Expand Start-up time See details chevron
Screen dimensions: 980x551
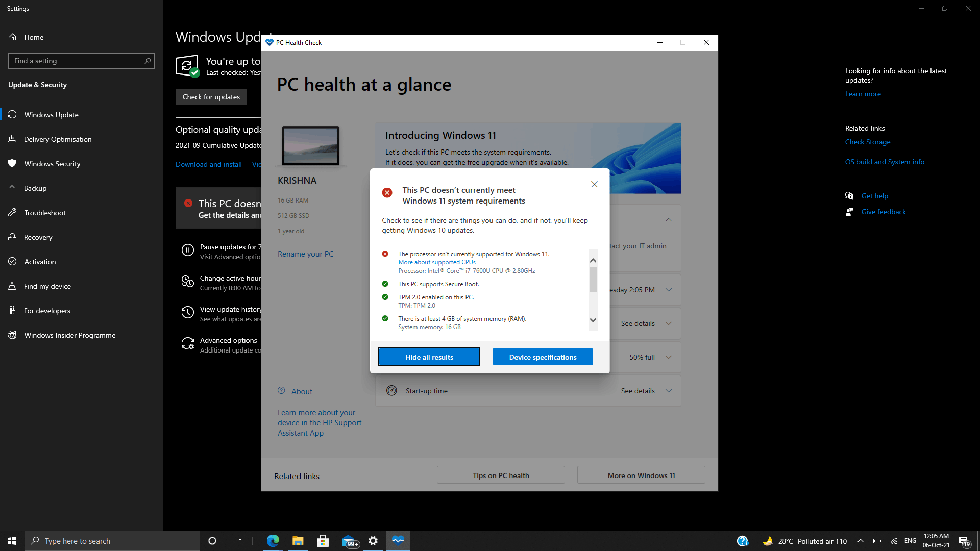[x=669, y=391]
